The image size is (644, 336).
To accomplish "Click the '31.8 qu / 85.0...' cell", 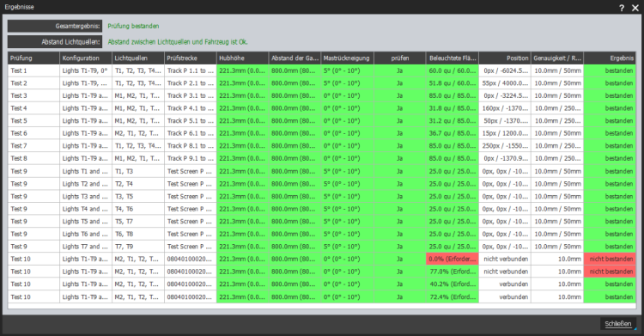I will coord(453,108).
